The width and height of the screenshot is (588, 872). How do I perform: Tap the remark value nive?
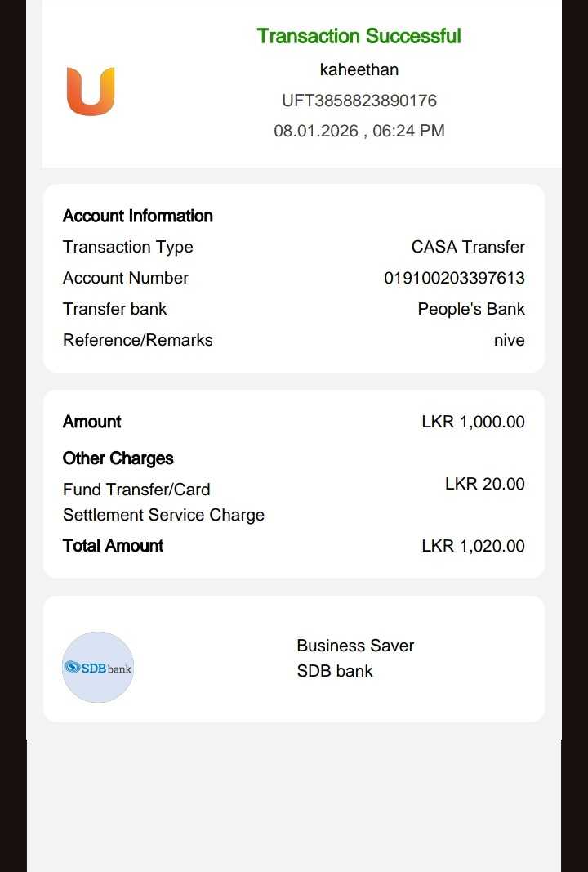point(509,340)
